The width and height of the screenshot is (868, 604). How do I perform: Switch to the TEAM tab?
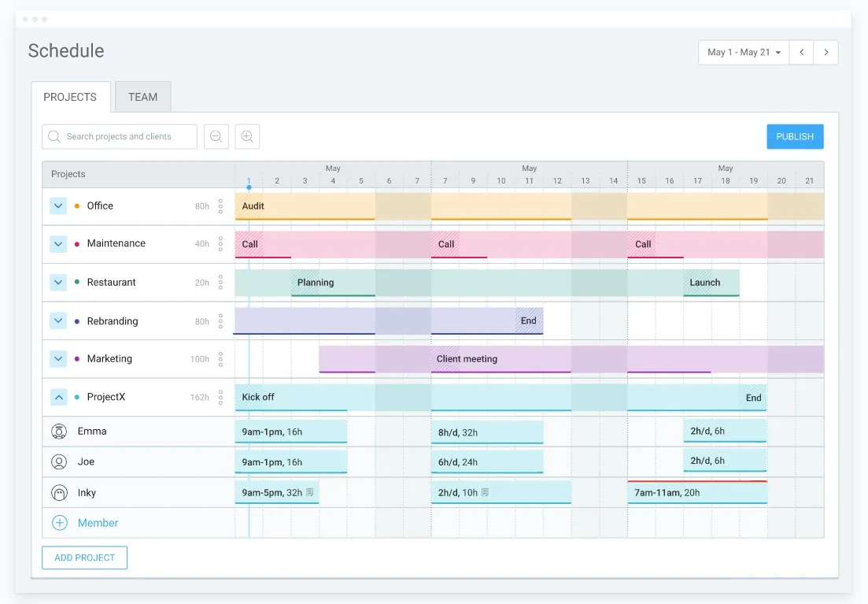pos(142,97)
